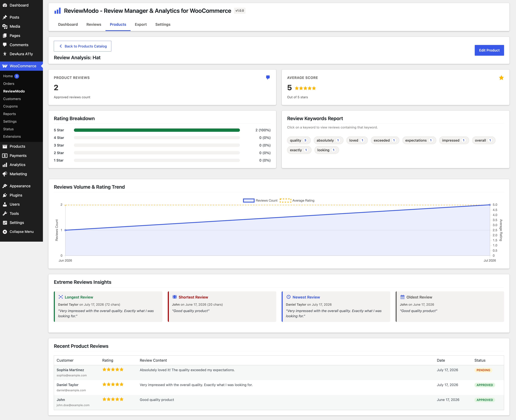The image size is (516, 420).
Task: Select the looking keyword tag
Action: 326,150
